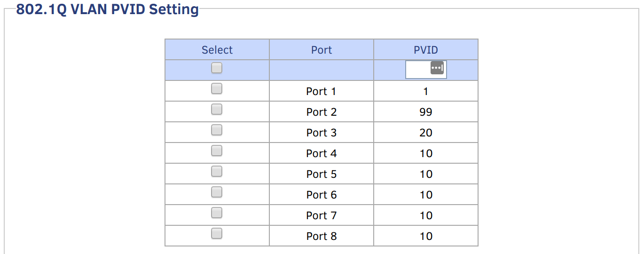Enable the Port 4 checkbox
644x254 pixels.
click(x=217, y=151)
